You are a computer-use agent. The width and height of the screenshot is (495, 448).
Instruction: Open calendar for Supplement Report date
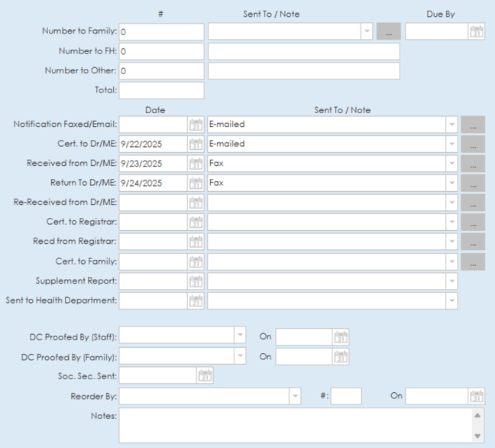(x=196, y=281)
